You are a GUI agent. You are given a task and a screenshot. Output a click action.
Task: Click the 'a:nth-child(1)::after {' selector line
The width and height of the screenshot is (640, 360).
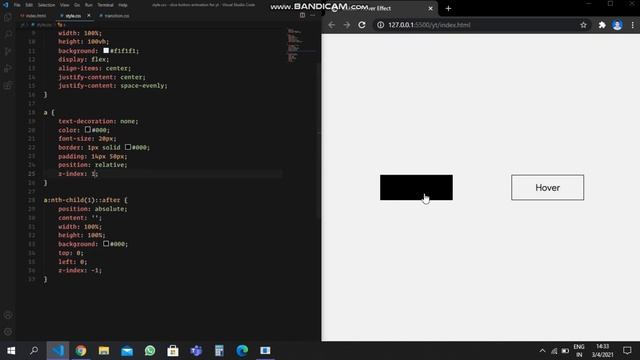click(x=86, y=200)
